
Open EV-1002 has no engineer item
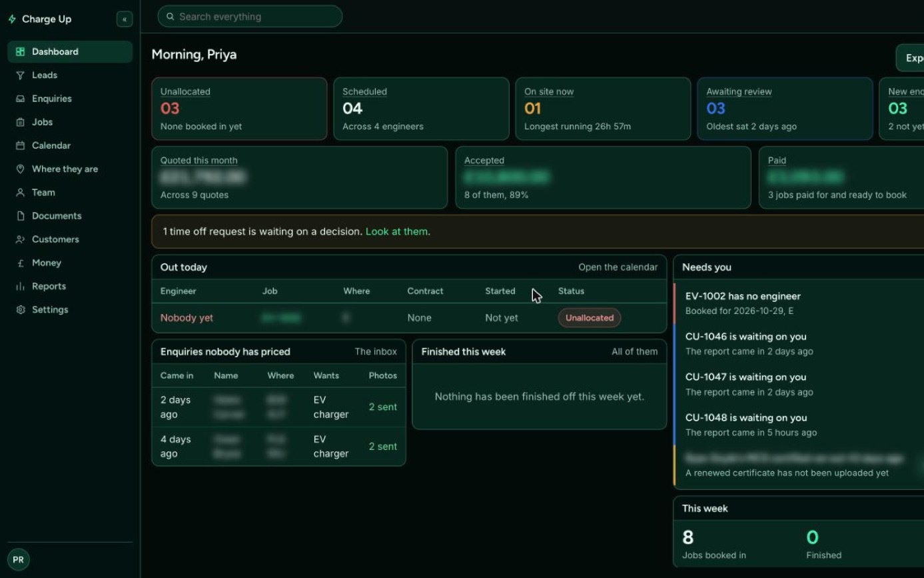pos(799,303)
